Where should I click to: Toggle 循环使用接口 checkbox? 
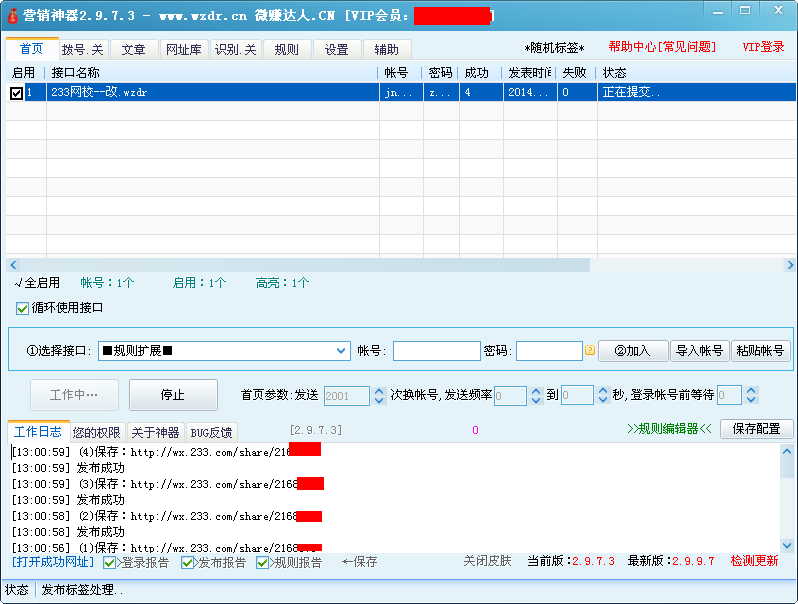click(23, 308)
